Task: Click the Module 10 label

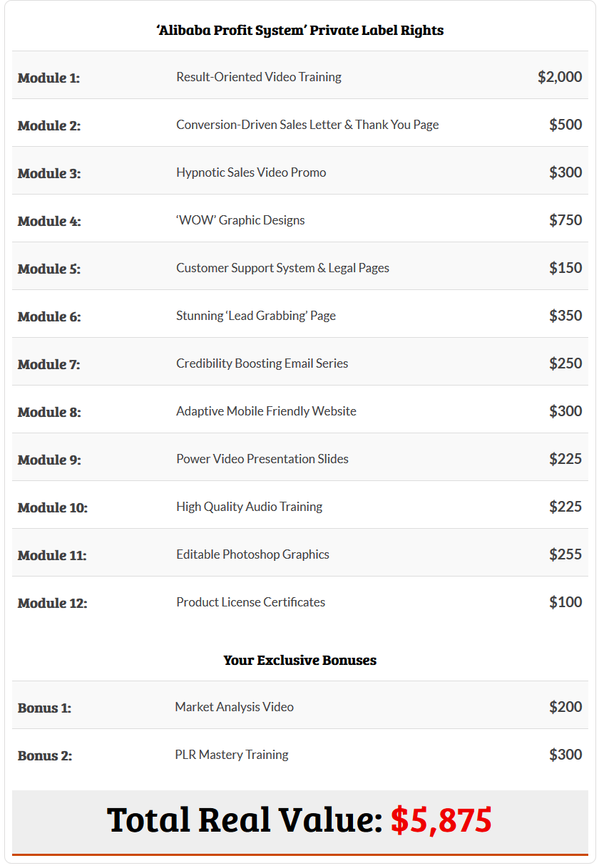Action: click(x=53, y=507)
